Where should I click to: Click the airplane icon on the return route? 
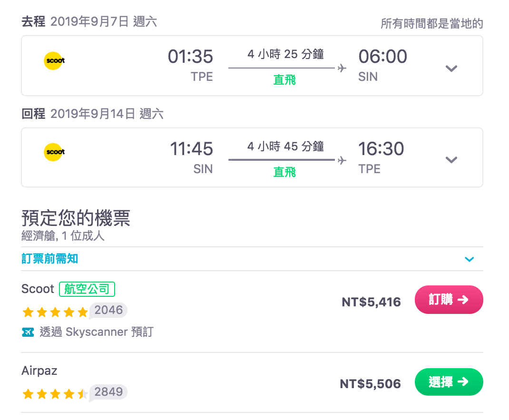click(x=342, y=160)
